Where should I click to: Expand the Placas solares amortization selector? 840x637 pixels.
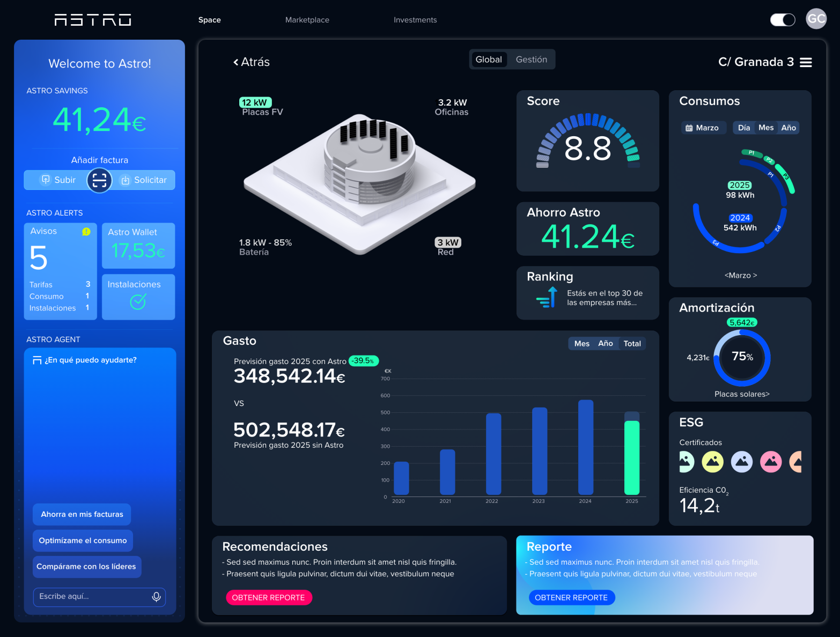click(x=741, y=394)
